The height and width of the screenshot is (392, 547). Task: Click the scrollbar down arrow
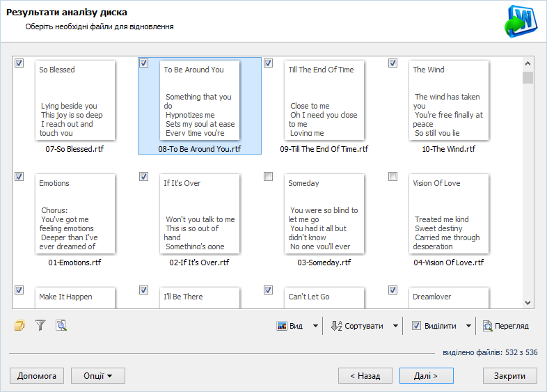tap(528, 303)
